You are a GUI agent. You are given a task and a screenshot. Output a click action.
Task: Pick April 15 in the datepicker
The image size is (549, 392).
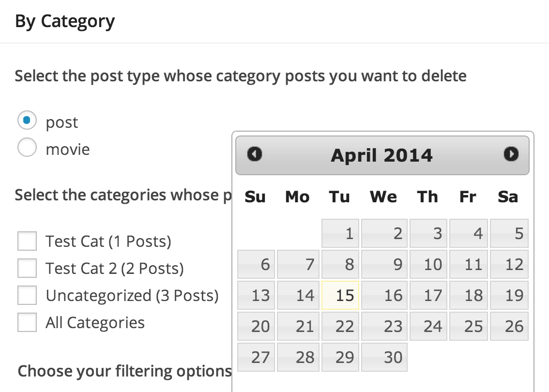[340, 295]
